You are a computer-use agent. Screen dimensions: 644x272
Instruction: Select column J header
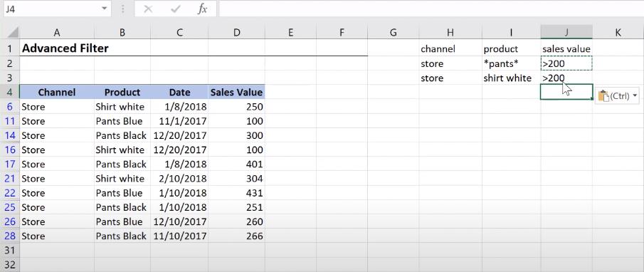click(566, 33)
